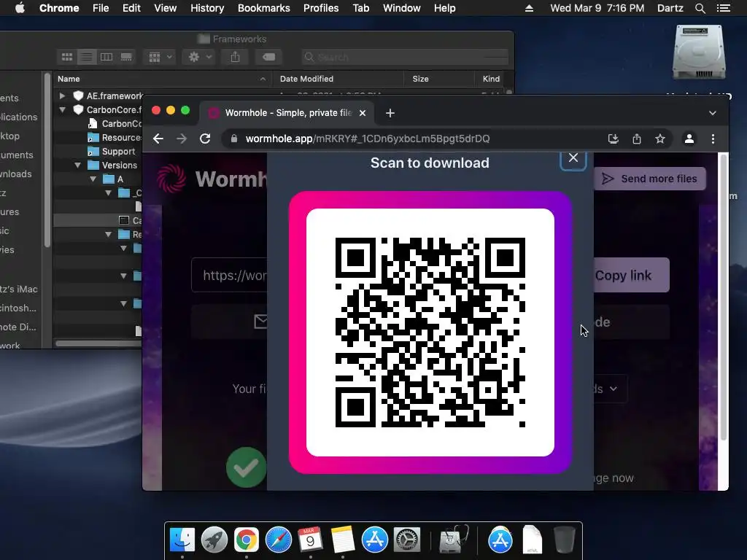
Task: Open the Chrome menu in menu bar
Action: [x=59, y=8]
